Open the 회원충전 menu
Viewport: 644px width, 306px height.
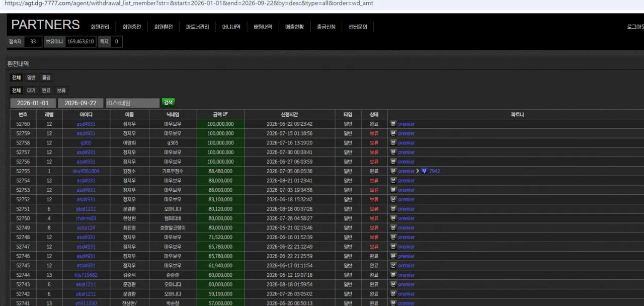point(132,27)
